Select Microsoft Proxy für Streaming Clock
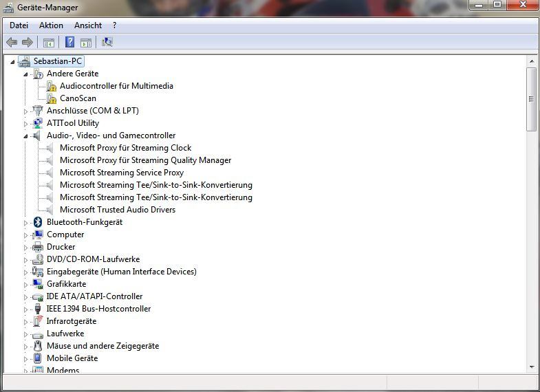Screen dimensions: 540x392 [125, 148]
